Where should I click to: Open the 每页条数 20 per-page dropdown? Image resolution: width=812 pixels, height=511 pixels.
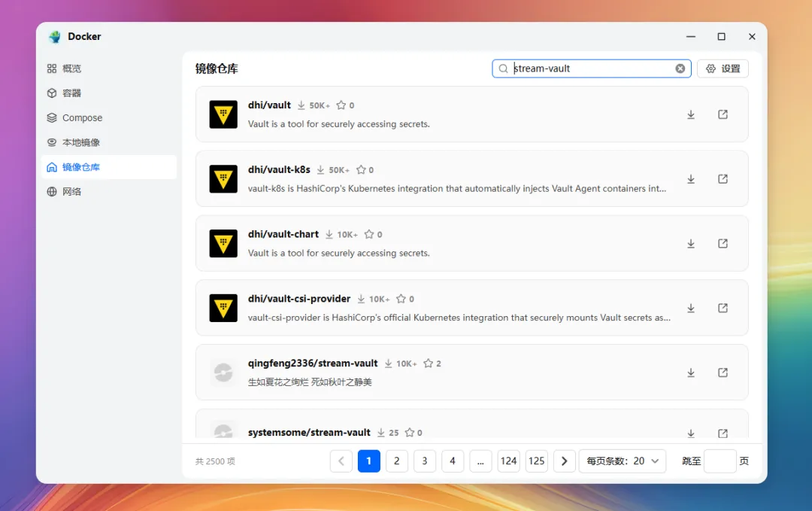click(x=623, y=461)
